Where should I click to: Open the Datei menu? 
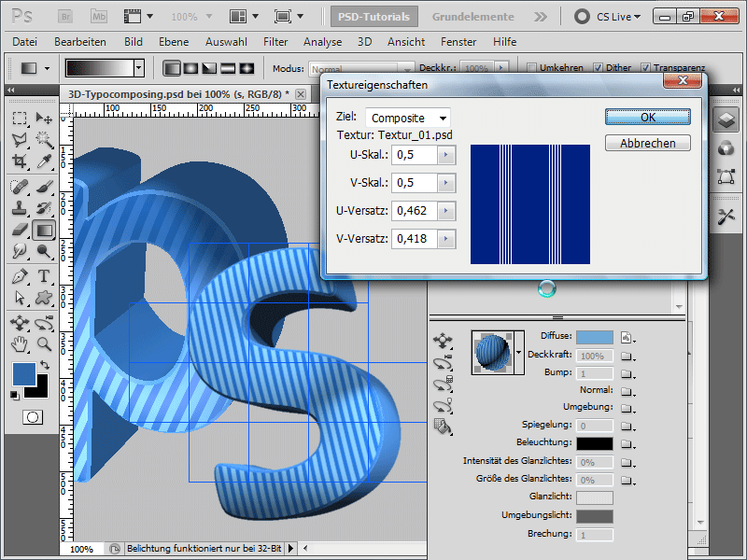pyautogui.click(x=25, y=42)
